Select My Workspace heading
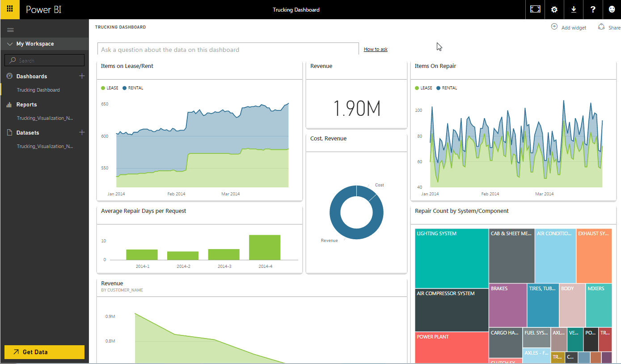Image resolution: width=621 pixels, height=364 pixels. tap(35, 44)
